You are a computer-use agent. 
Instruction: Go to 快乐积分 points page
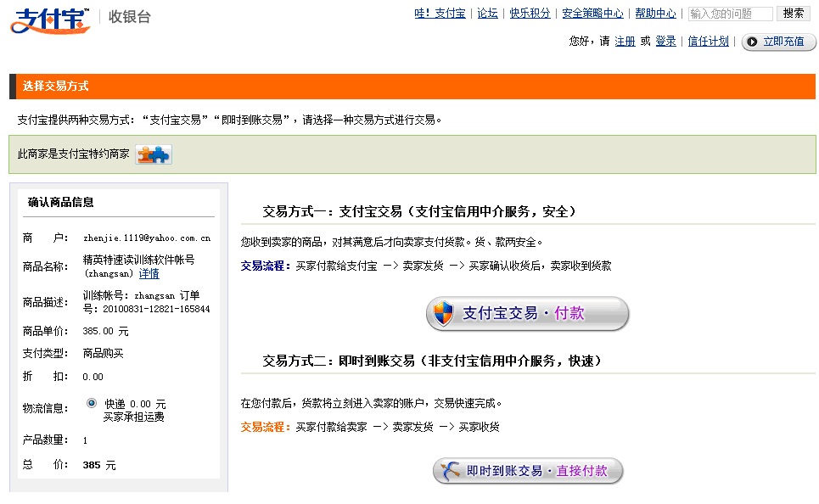[530, 14]
